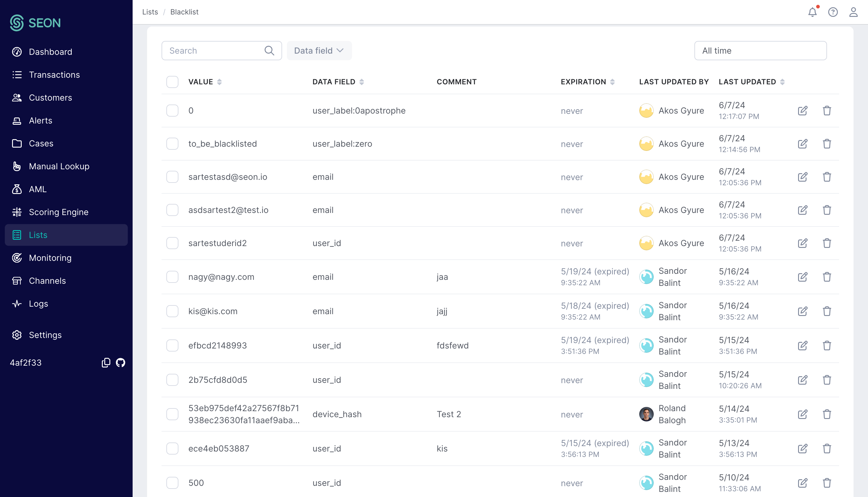Check the row with value 0
Image resolution: width=868 pixels, height=497 pixels.
tap(172, 111)
